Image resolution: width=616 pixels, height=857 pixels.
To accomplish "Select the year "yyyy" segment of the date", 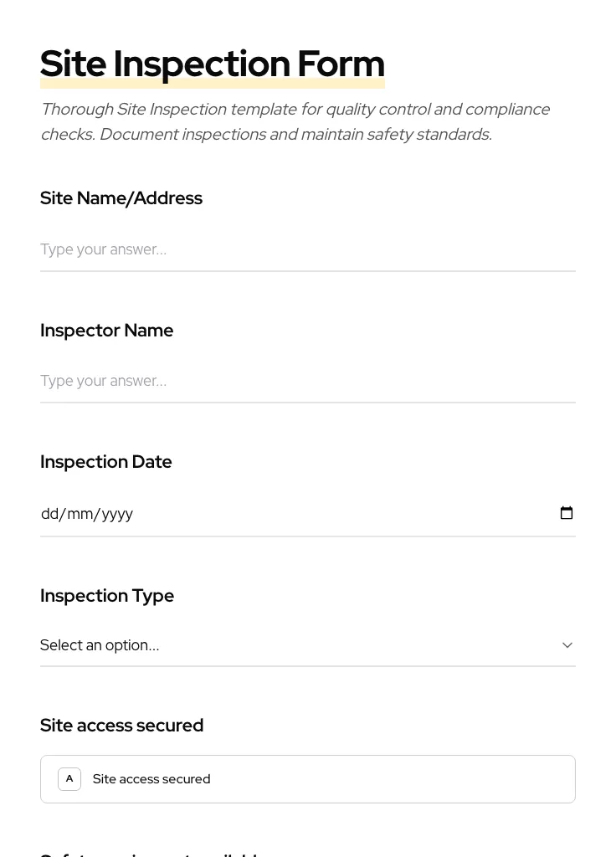I will click(x=117, y=514).
